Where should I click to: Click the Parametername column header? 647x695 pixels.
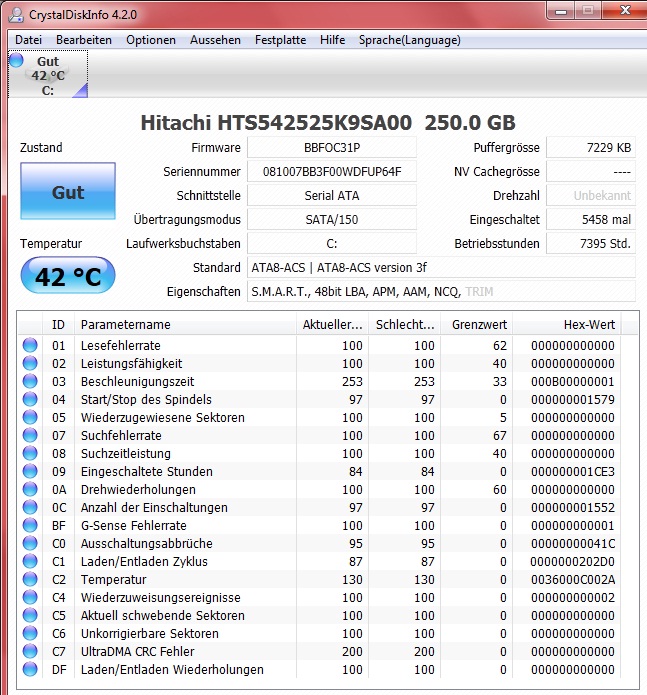tap(185, 324)
